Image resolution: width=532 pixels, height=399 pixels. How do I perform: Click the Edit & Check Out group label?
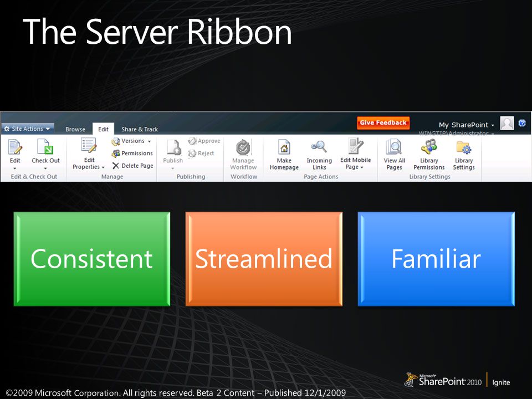pyautogui.click(x=34, y=176)
